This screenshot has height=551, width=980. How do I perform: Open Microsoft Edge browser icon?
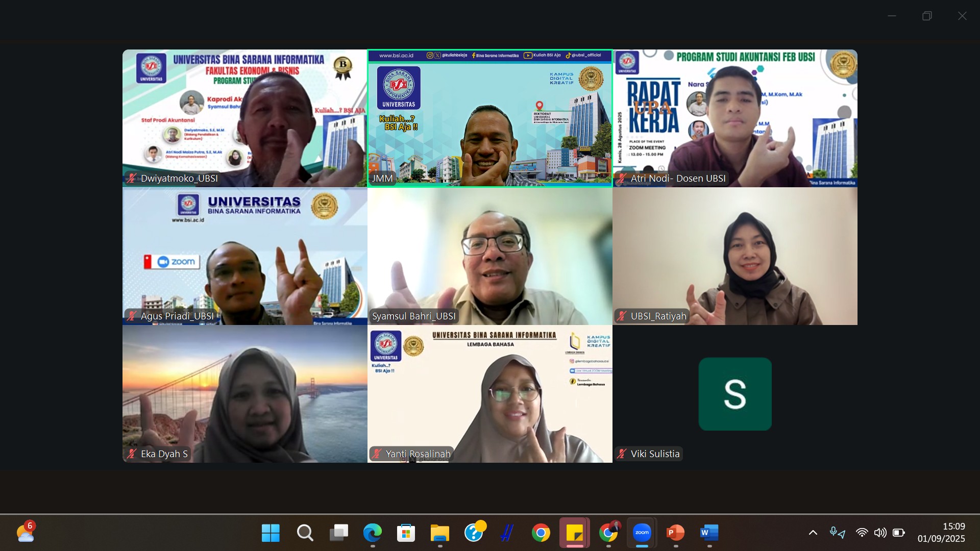tap(372, 533)
